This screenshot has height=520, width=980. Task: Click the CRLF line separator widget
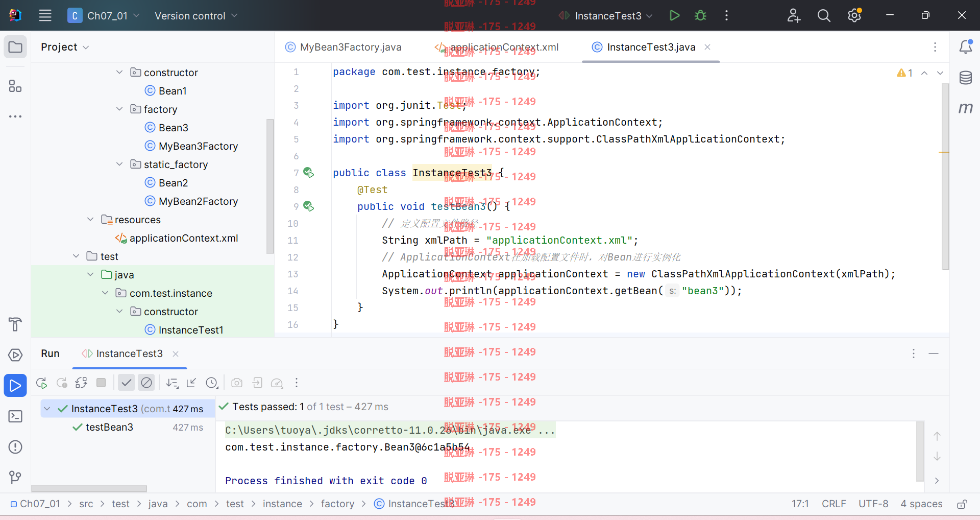pos(834,504)
